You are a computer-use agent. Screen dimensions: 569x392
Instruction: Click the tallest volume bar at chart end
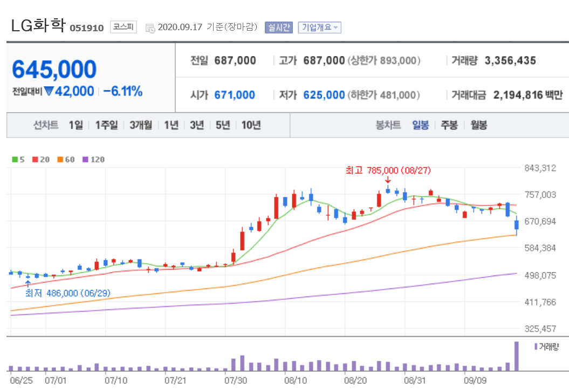click(516, 356)
